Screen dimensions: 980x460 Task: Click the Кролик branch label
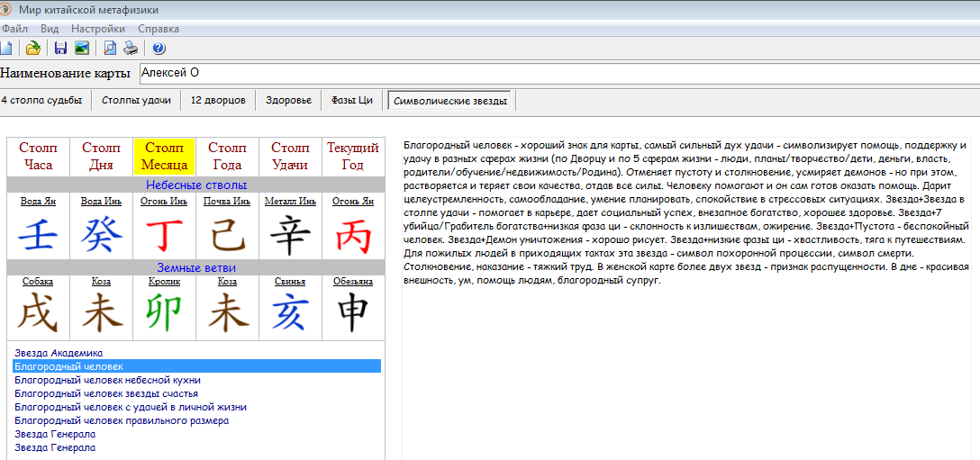click(x=164, y=282)
